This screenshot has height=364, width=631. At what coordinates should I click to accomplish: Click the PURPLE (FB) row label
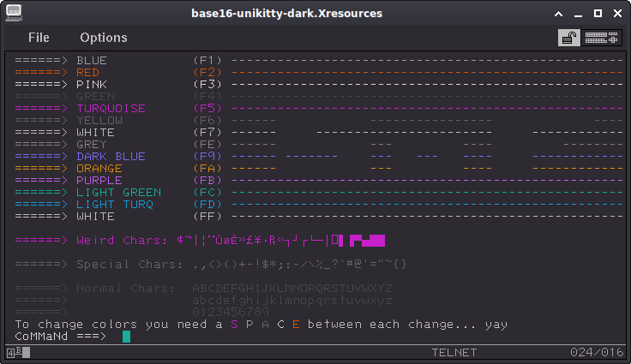click(x=99, y=181)
